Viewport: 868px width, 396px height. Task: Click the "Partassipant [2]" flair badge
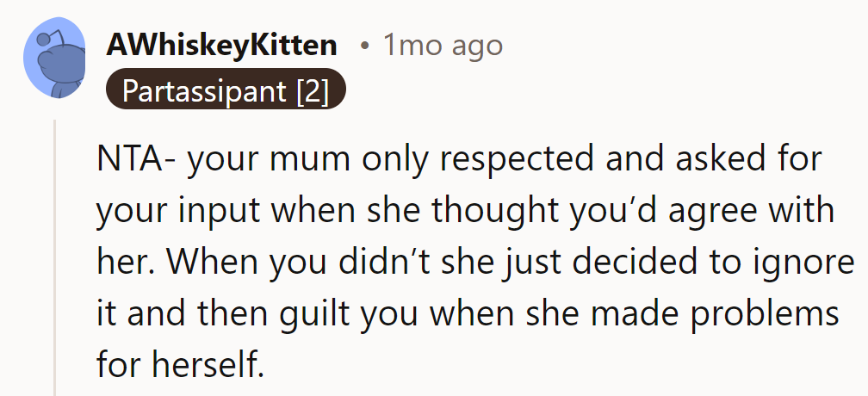(x=226, y=91)
